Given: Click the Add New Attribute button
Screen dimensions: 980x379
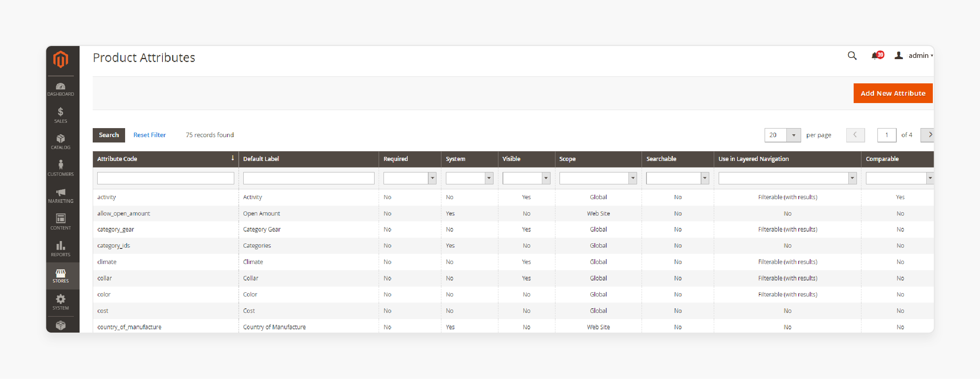Looking at the screenshot, I should point(893,93).
